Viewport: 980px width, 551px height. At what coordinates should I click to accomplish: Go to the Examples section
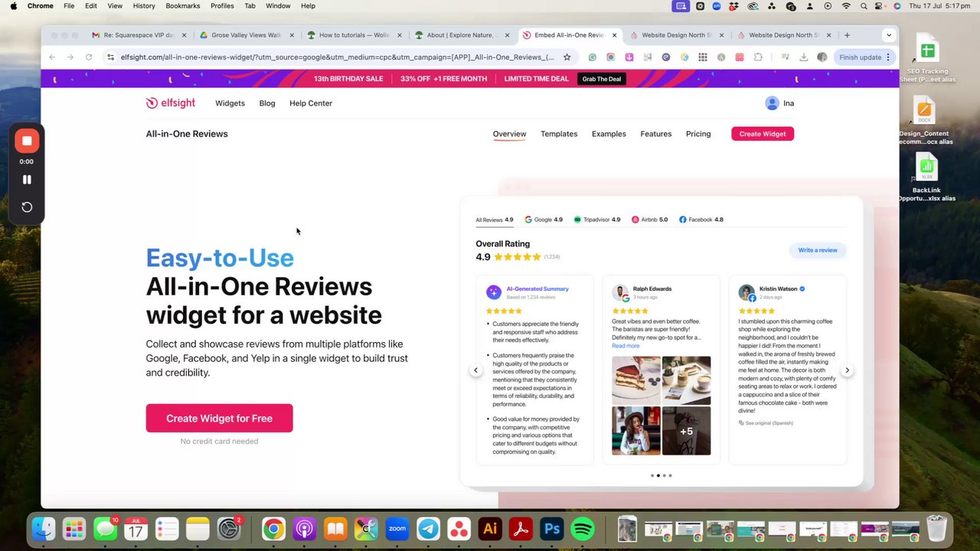click(x=609, y=134)
